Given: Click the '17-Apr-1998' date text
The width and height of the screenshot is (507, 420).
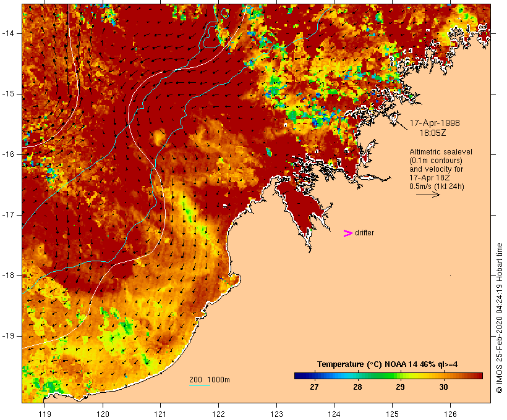Looking at the screenshot, I should coord(435,123).
